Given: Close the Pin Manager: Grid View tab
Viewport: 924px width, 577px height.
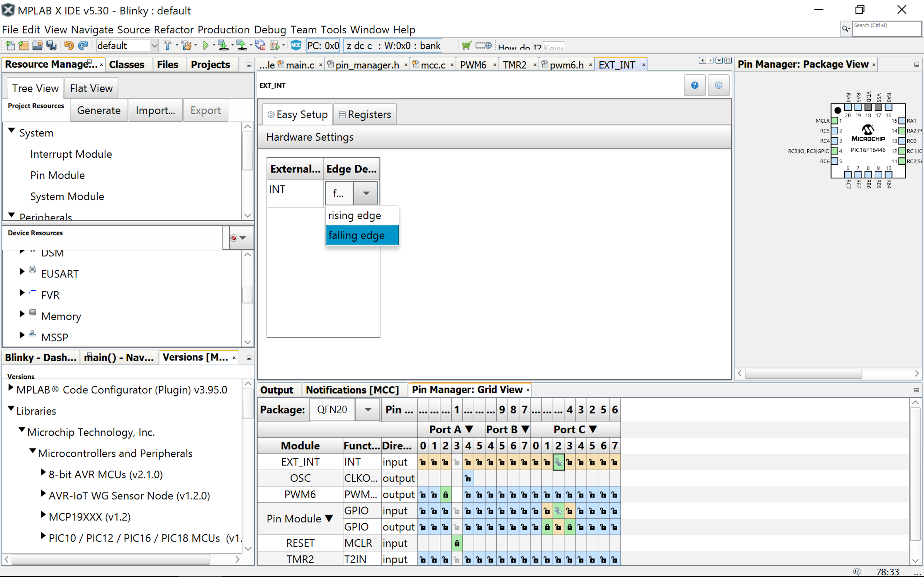Looking at the screenshot, I should pos(528,390).
